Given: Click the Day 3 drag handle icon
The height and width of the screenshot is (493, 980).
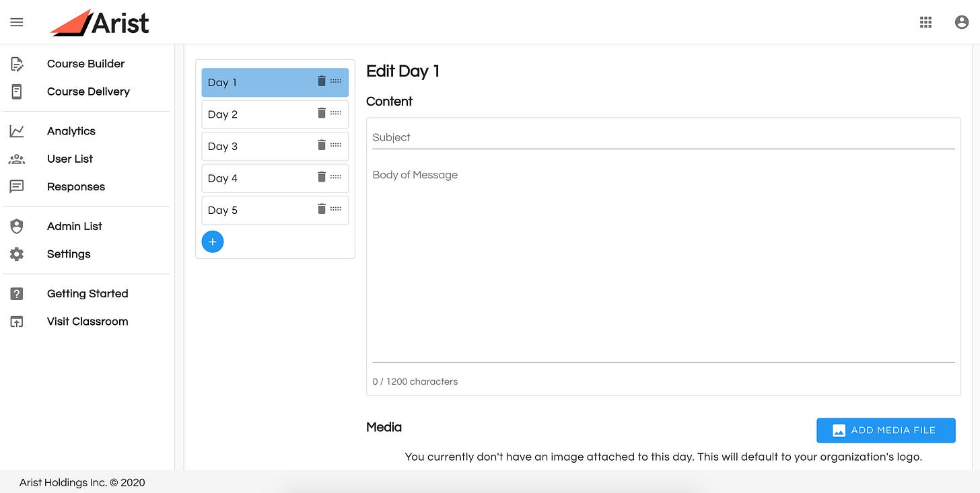Looking at the screenshot, I should [x=336, y=145].
